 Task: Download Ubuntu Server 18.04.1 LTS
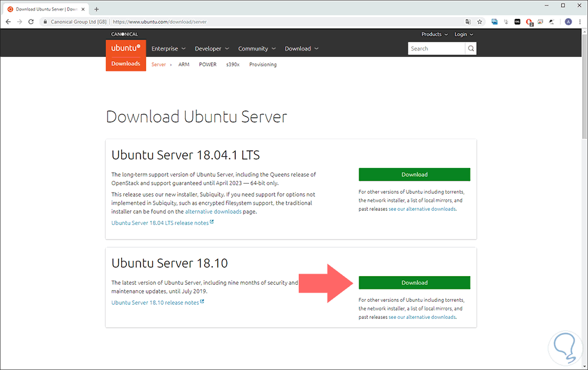coord(415,174)
